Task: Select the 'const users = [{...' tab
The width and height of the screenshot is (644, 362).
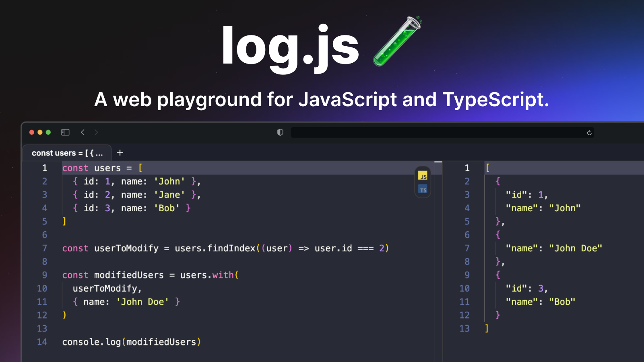Action: pyautogui.click(x=67, y=153)
